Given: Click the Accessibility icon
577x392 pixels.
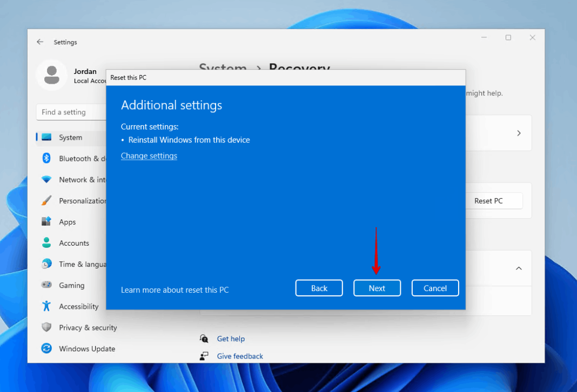Looking at the screenshot, I should point(49,306).
